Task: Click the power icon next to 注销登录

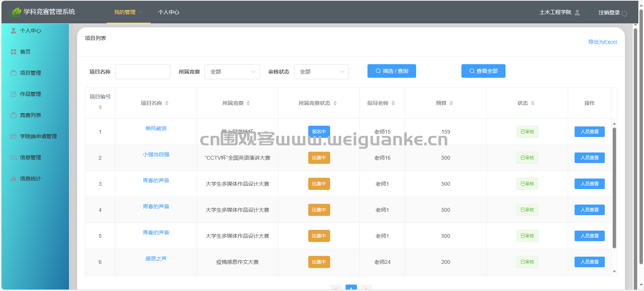Action: click(624, 13)
